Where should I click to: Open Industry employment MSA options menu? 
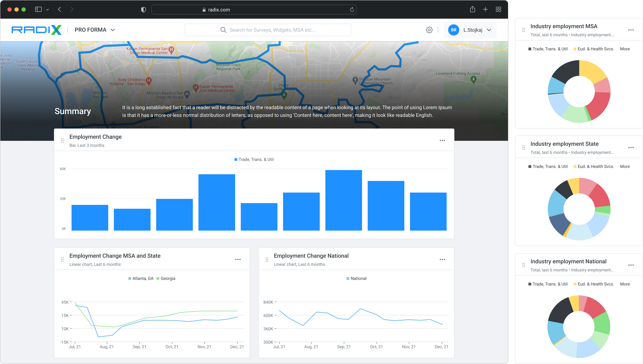631,30
